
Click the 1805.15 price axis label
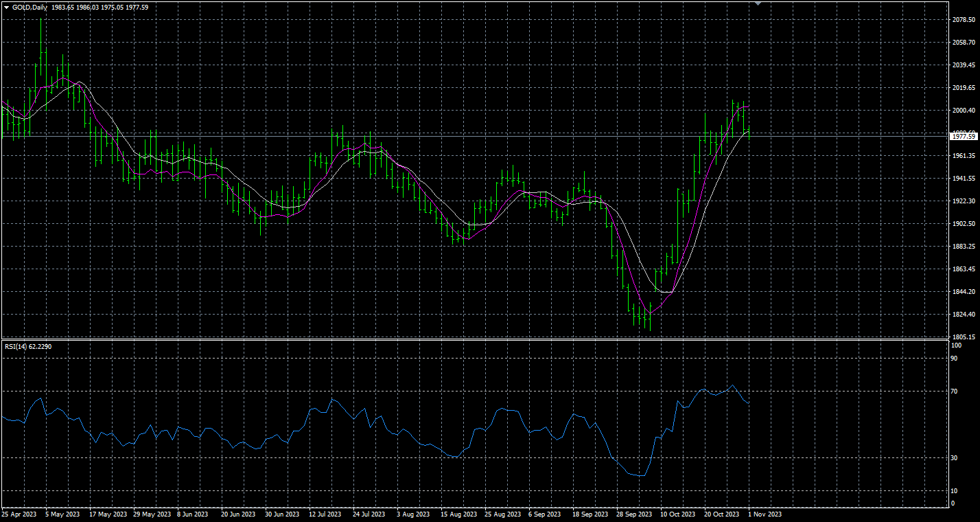coord(964,337)
